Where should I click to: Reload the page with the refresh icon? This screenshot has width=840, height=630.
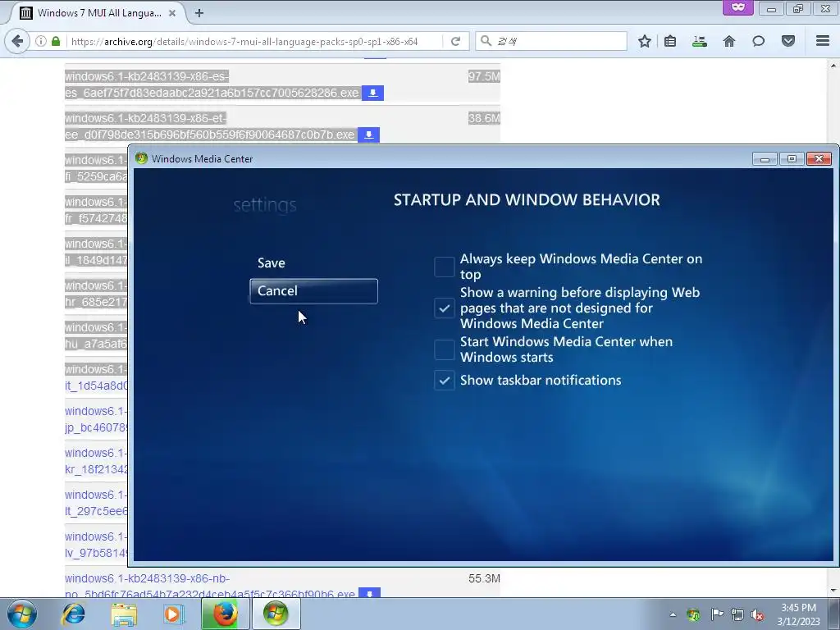click(x=456, y=41)
